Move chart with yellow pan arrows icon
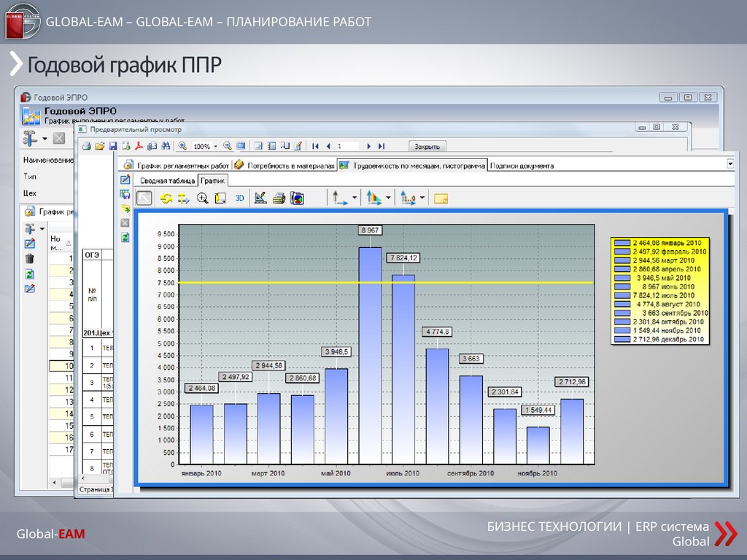 point(183,198)
